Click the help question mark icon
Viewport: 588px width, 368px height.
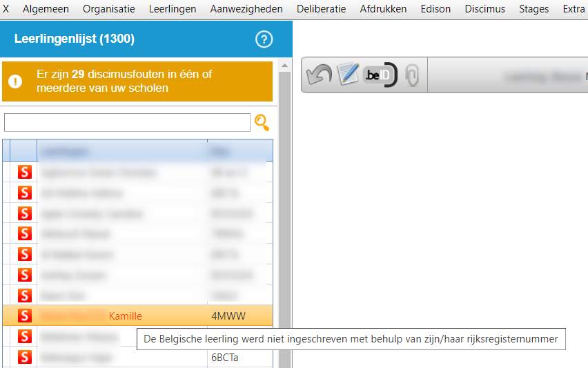[x=264, y=39]
